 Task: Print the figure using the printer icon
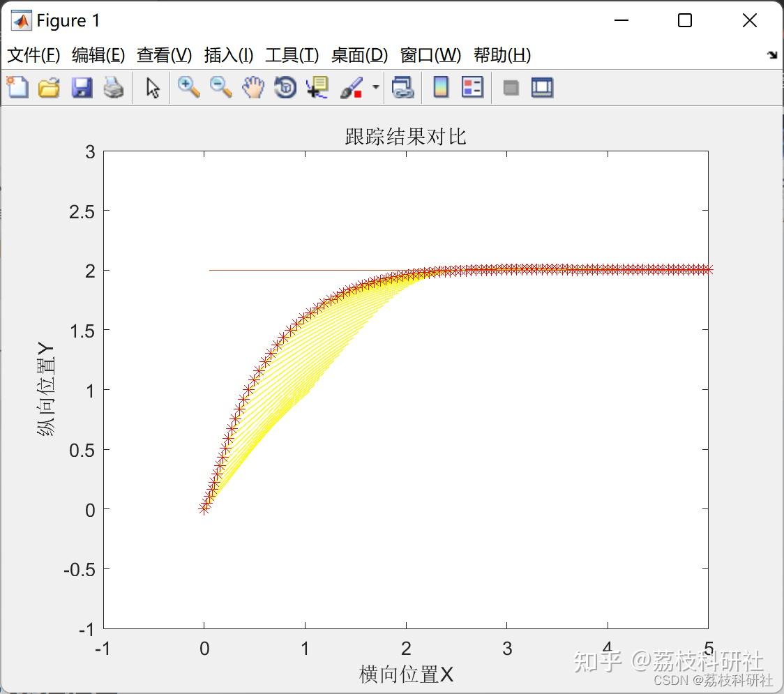tap(114, 87)
